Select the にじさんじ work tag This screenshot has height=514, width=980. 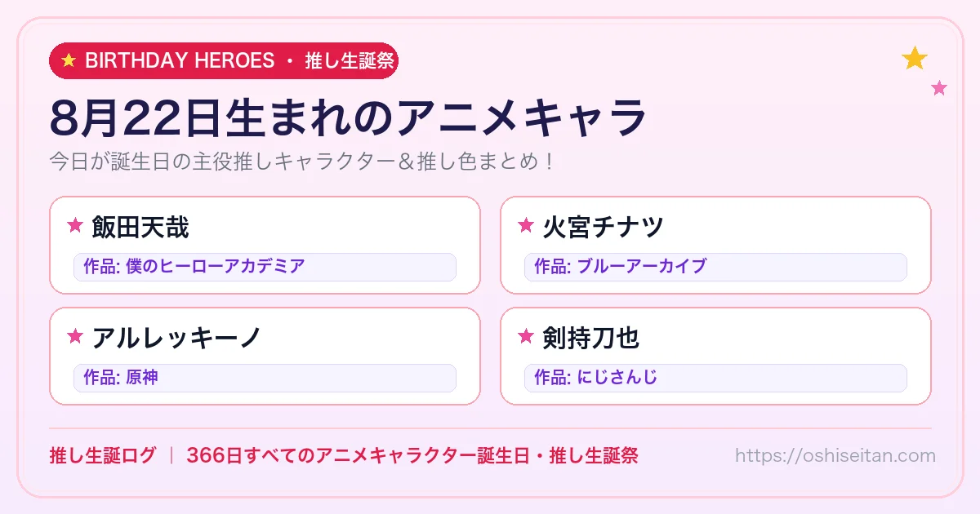pyautogui.click(x=715, y=378)
